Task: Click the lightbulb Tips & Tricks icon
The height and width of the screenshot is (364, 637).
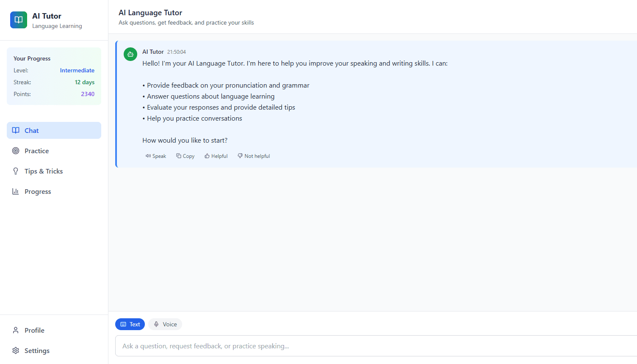Action: [x=16, y=171]
